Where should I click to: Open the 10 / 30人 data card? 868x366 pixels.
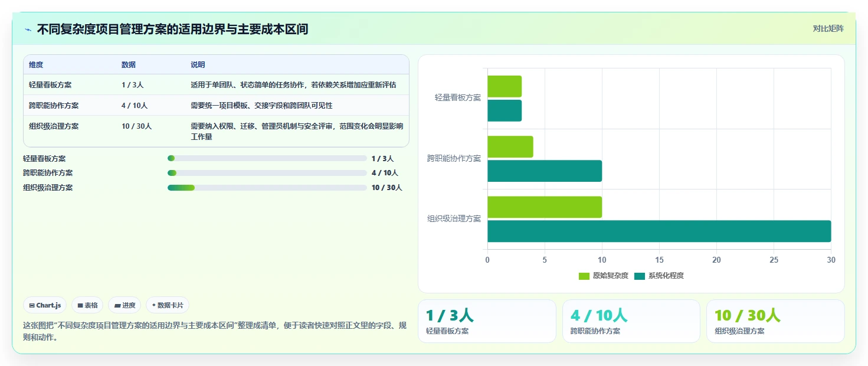[775, 321]
